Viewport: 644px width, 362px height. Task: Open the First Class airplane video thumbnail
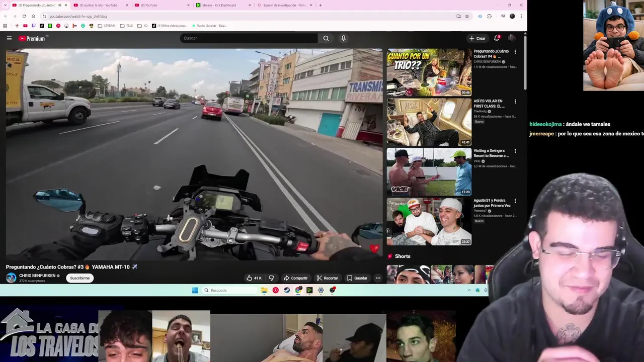[x=429, y=122]
